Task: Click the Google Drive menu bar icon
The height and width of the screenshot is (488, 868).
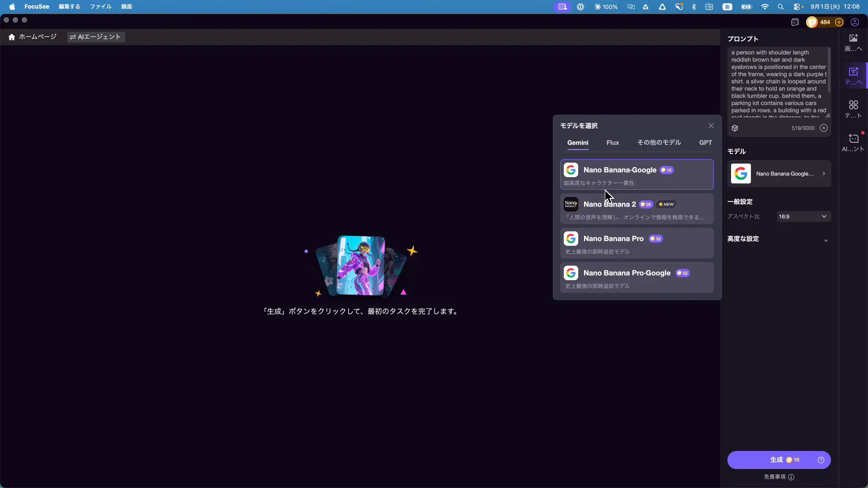Action: click(662, 7)
